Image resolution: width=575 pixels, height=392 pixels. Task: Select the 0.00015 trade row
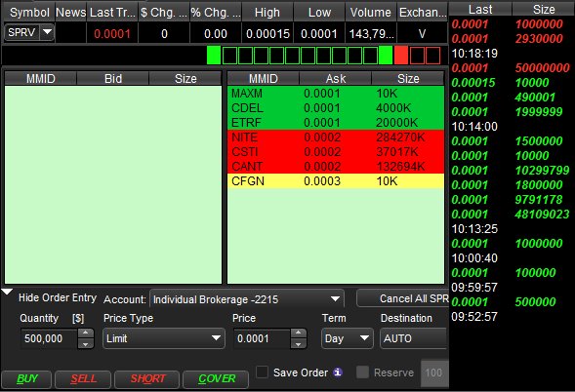(512, 83)
